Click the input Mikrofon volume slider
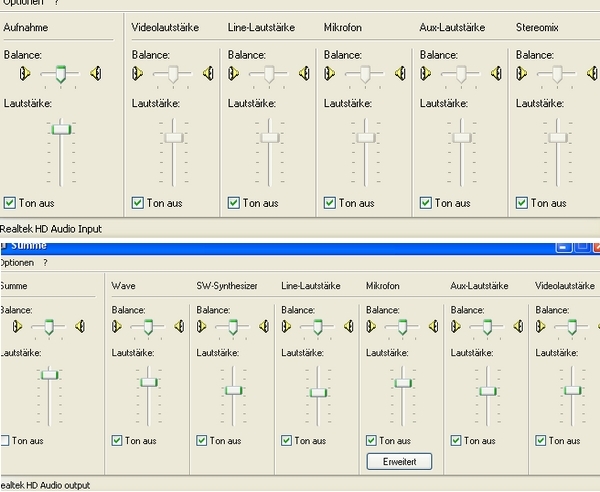The height and width of the screenshot is (492, 600). coord(365,137)
